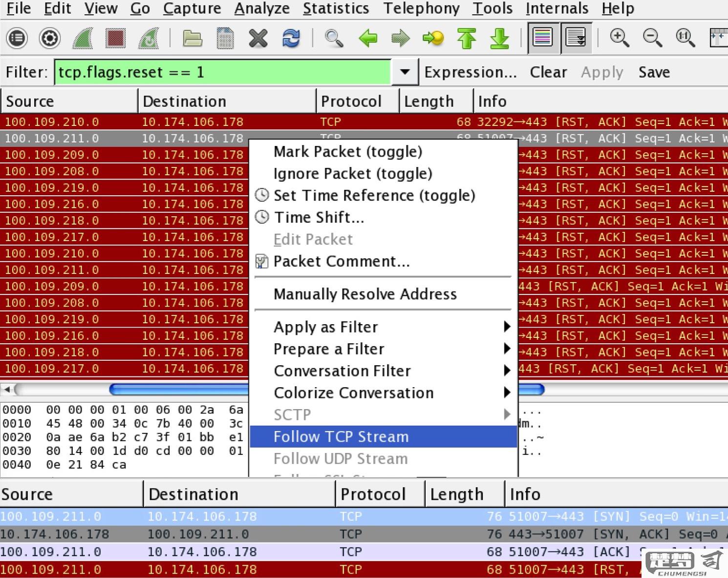Open the Analyze menu

262,8
